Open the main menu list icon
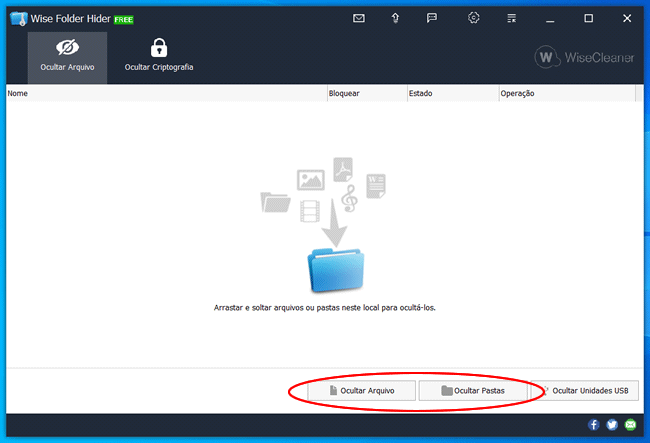The width and height of the screenshot is (650, 443). coord(512,18)
